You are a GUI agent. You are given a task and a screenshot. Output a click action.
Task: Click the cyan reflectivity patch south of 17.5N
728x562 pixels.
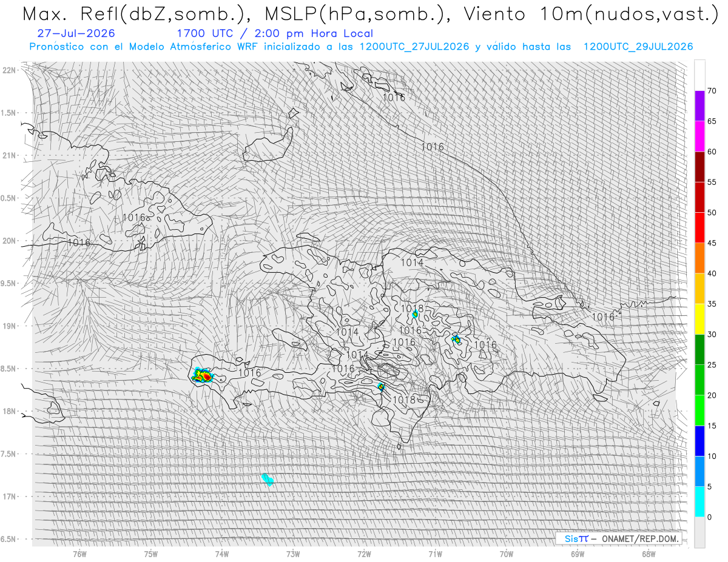tap(268, 480)
